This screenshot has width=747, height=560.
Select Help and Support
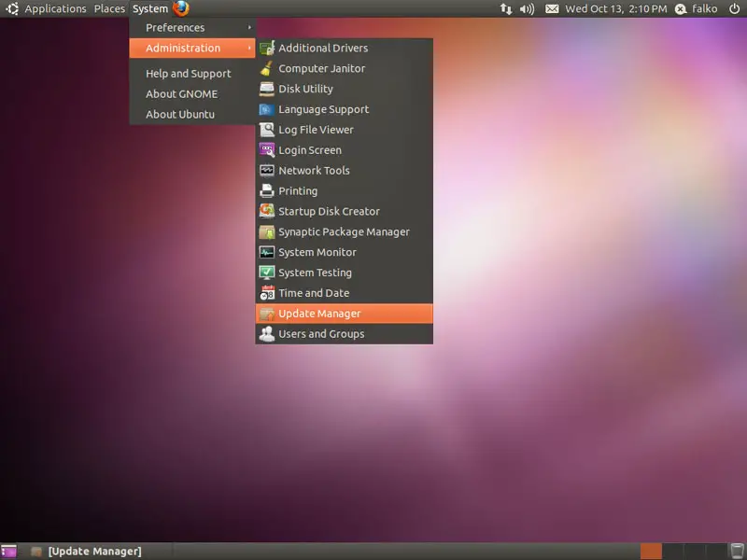tap(189, 74)
